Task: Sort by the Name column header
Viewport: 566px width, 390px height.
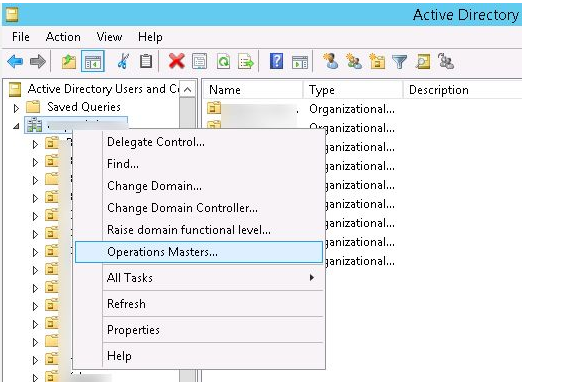Action: click(253, 90)
